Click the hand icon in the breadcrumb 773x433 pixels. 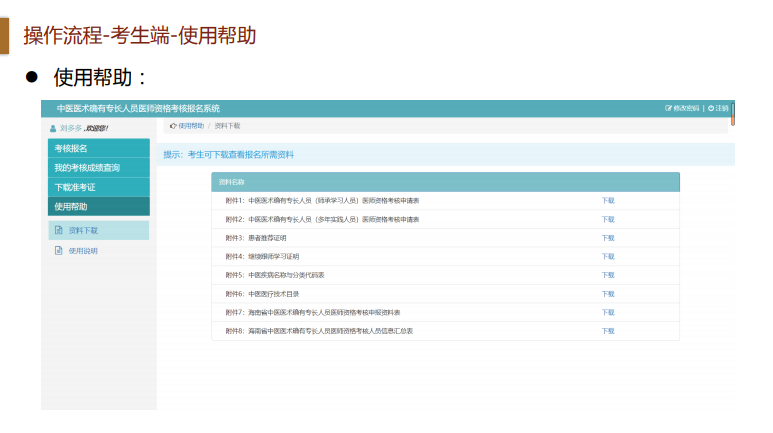(173, 126)
